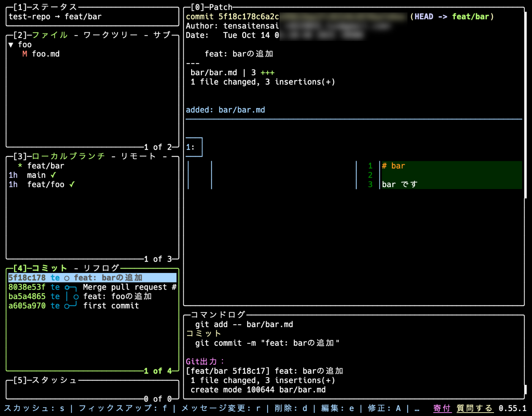Click the スカッシュ: s shortcut
532x416 pixels.
(x=34, y=408)
